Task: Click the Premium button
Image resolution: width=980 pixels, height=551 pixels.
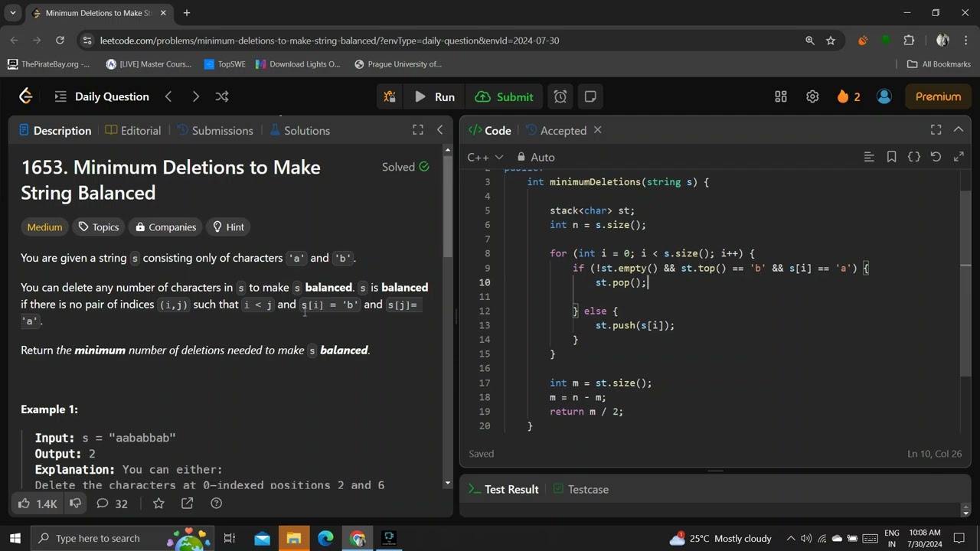Action: [938, 96]
